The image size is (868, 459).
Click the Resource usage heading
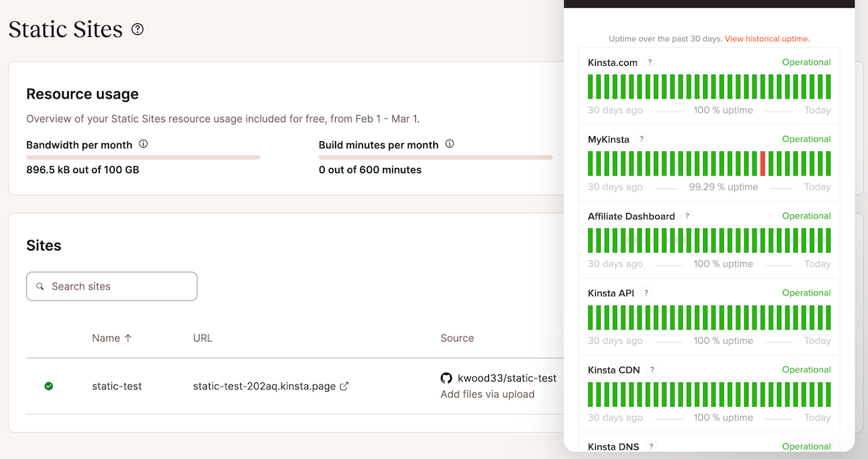point(82,94)
